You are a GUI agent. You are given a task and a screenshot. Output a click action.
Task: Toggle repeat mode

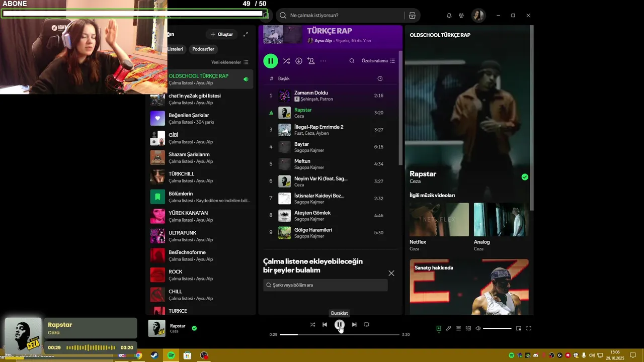[x=366, y=325]
